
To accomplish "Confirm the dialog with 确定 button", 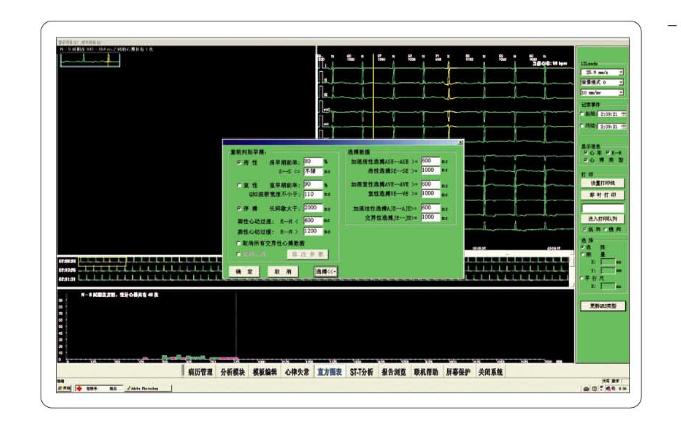I will (244, 271).
